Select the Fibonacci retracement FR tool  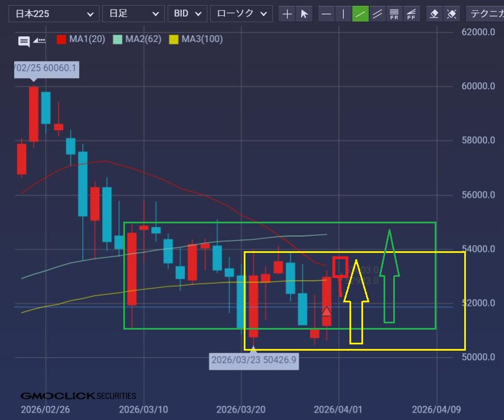point(394,14)
